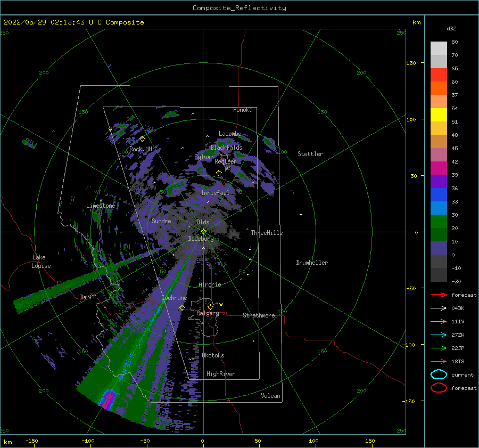Screen dimensions: 479x448
Task: Click the 18TS legend label
Action: (x=458, y=362)
